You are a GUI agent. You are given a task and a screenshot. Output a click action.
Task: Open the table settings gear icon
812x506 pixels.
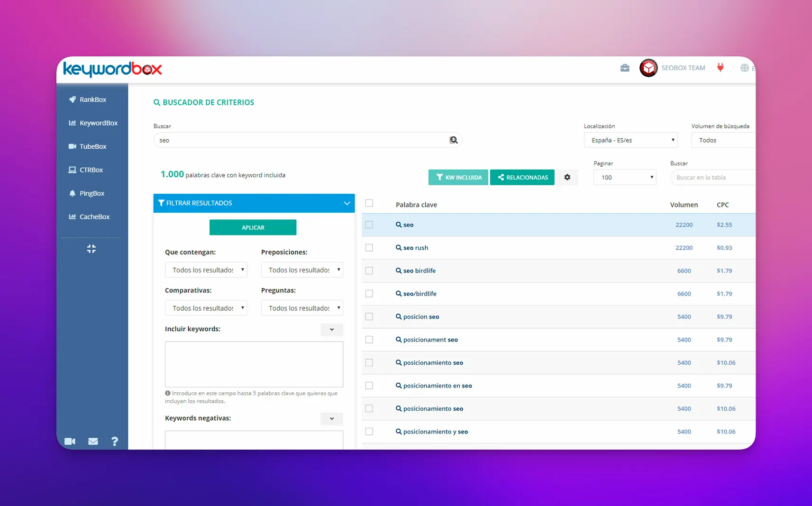pos(567,177)
